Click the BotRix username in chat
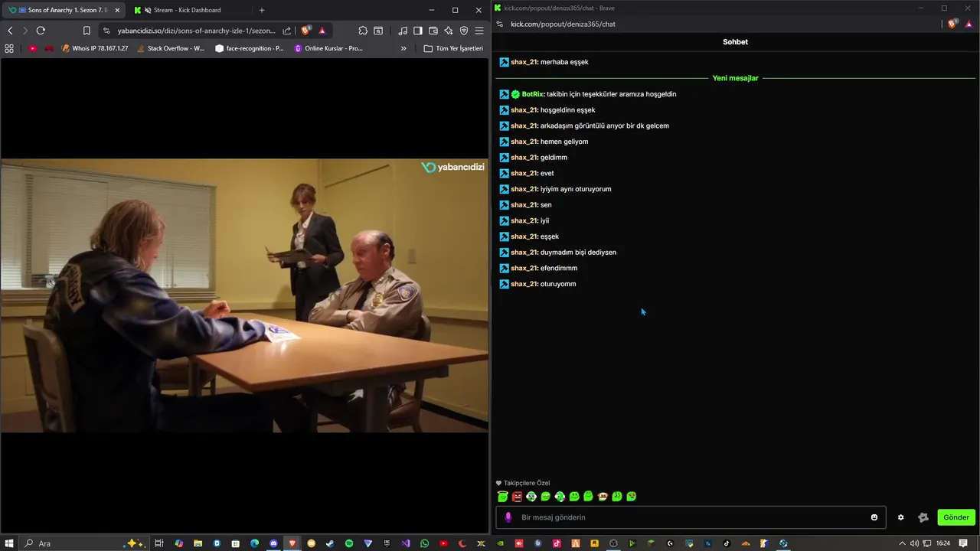The image size is (980, 551). click(532, 94)
